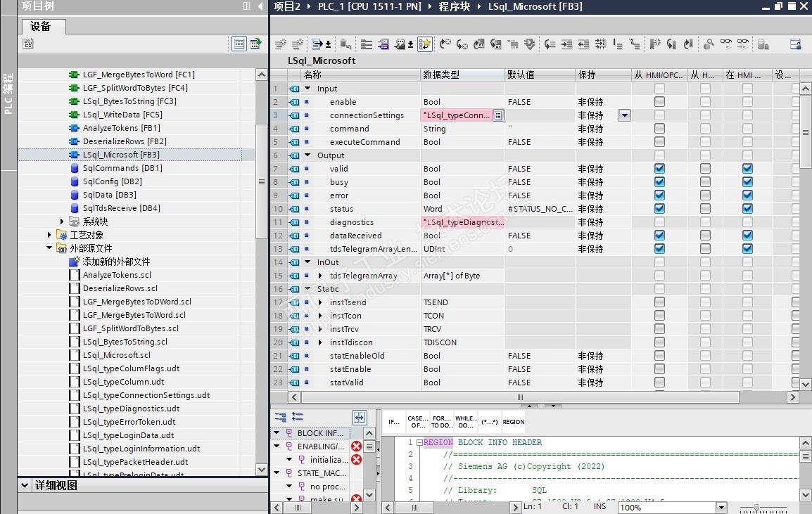Collapse the project tree panel with arrow icon
This screenshot has width=812, height=514.
point(260,6)
